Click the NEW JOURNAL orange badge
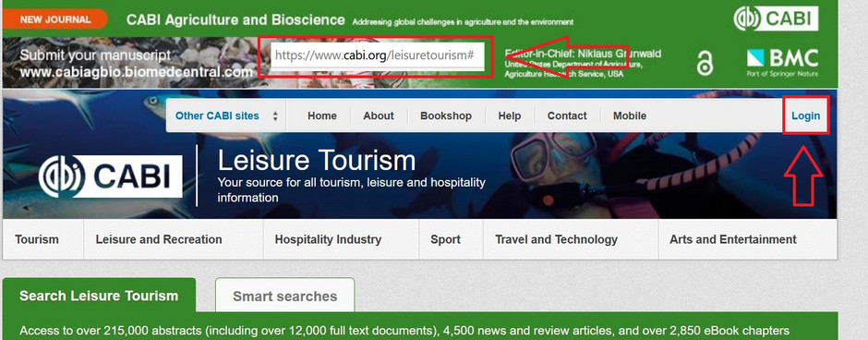Image resolution: width=868 pixels, height=340 pixels. (x=54, y=19)
